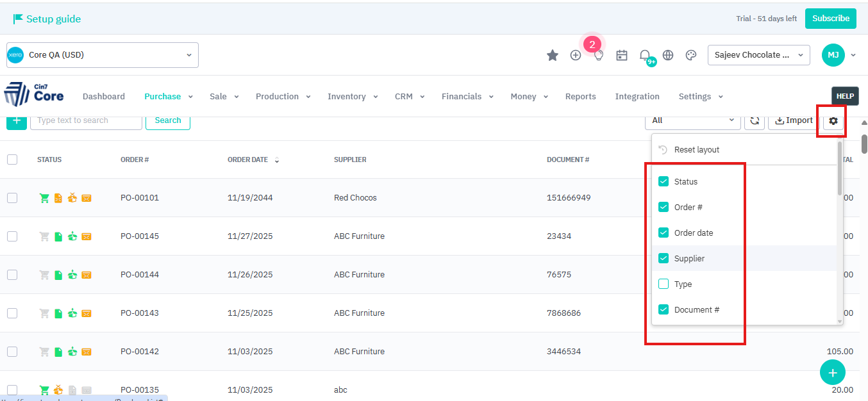This screenshot has width=868, height=401.
Task: Click the Import button
Action: [x=794, y=120]
